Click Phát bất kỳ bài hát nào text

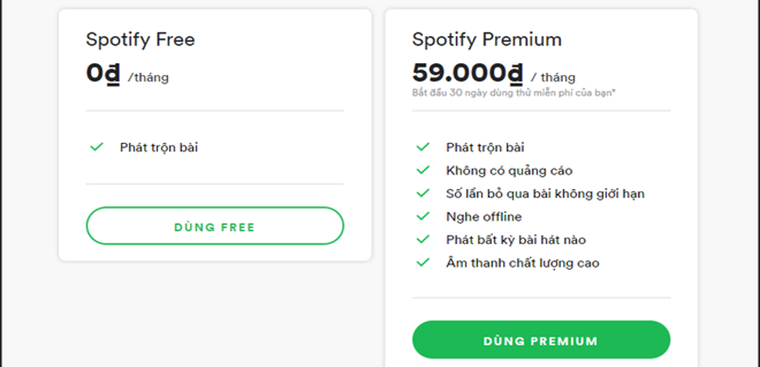[516, 240]
